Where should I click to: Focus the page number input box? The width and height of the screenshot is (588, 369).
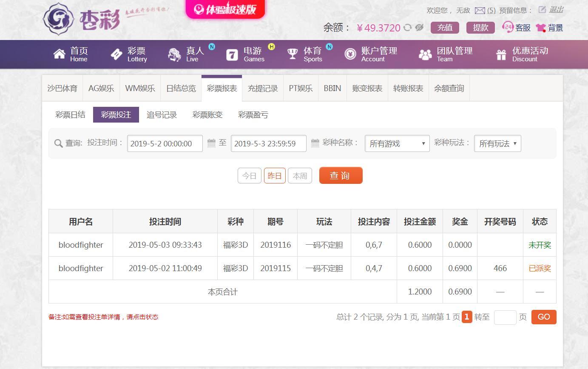coord(505,317)
